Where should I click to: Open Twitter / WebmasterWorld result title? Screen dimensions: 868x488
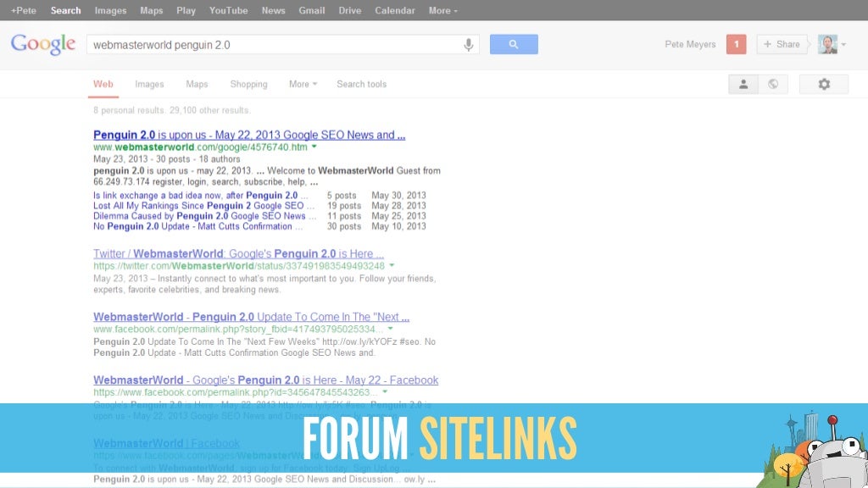pos(238,254)
